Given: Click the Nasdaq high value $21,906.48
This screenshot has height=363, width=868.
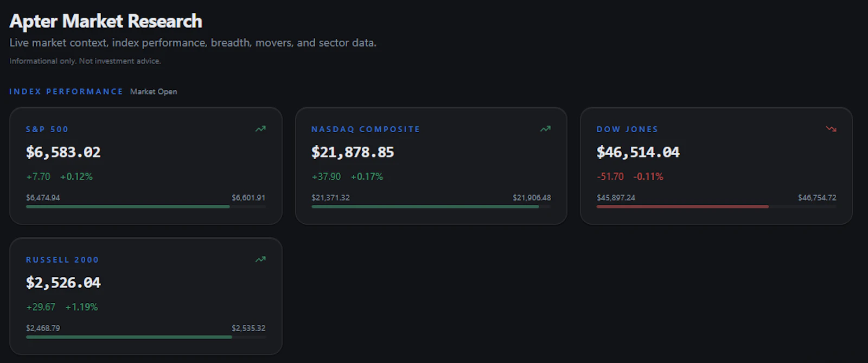Looking at the screenshot, I should point(532,198).
